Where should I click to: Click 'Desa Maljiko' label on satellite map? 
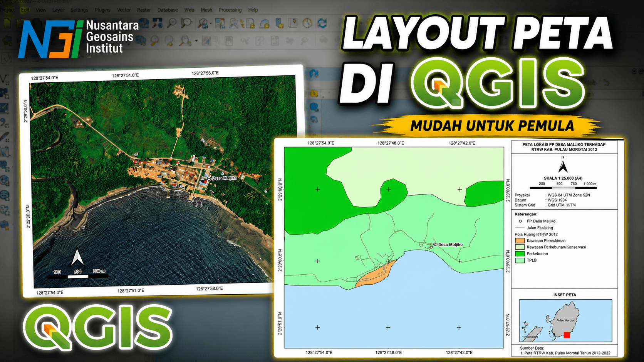coord(224,178)
